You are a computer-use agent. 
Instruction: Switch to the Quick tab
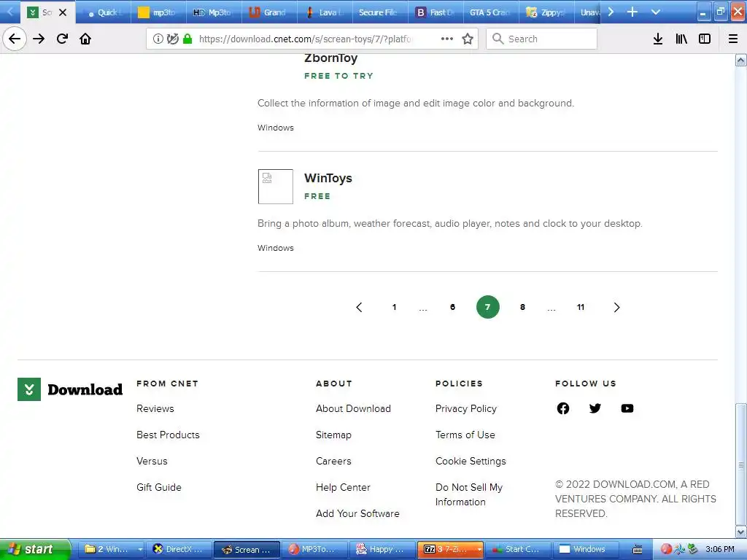point(104,12)
